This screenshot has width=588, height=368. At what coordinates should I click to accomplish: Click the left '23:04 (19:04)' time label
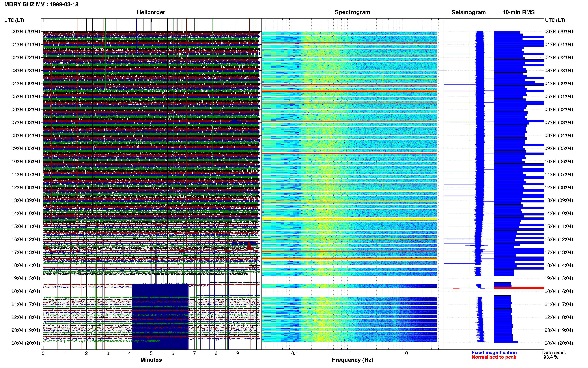[x=26, y=330]
